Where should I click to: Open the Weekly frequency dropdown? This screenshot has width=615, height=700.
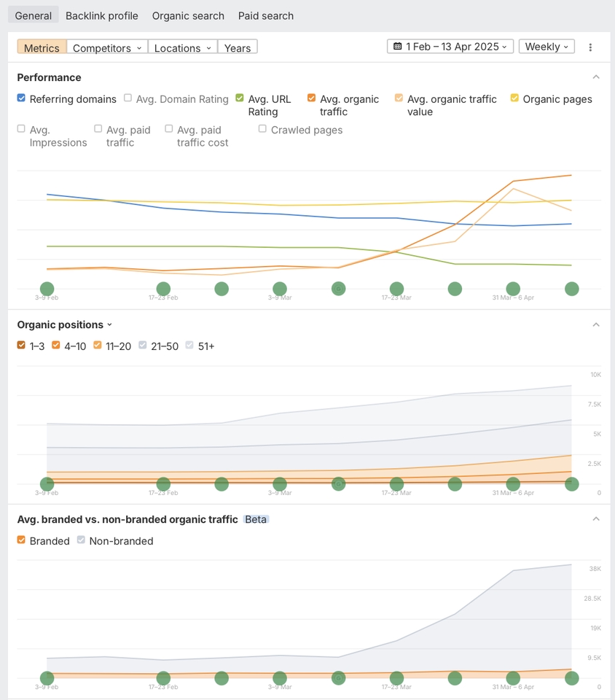point(546,46)
